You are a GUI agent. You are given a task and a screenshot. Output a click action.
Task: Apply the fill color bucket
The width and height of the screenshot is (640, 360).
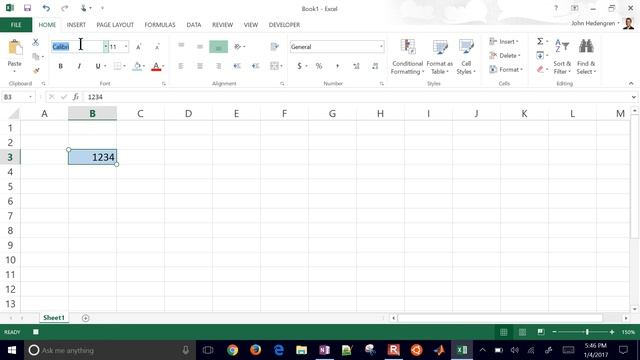(137, 66)
